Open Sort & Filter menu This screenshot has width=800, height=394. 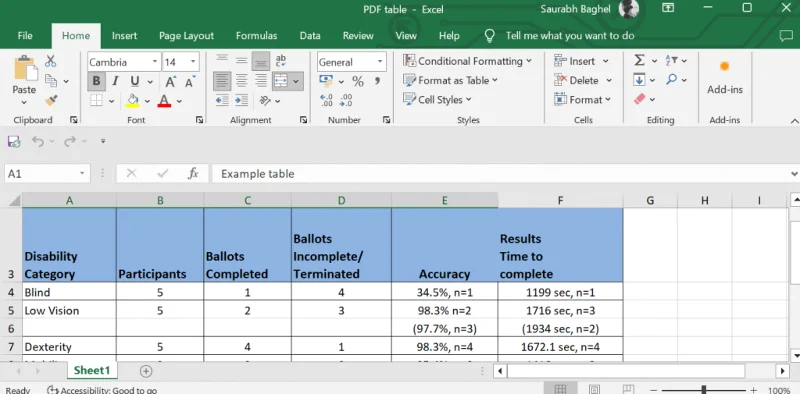coord(676,61)
